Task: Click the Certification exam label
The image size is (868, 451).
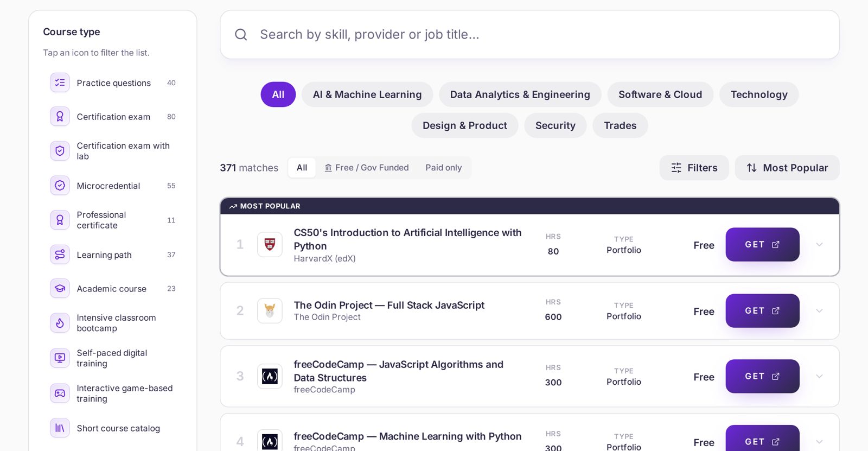Action: [x=113, y=117]
